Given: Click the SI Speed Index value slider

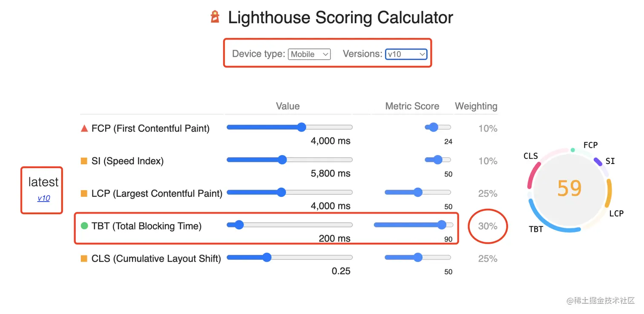Looking at the screenshot, I should click(290, 160).
